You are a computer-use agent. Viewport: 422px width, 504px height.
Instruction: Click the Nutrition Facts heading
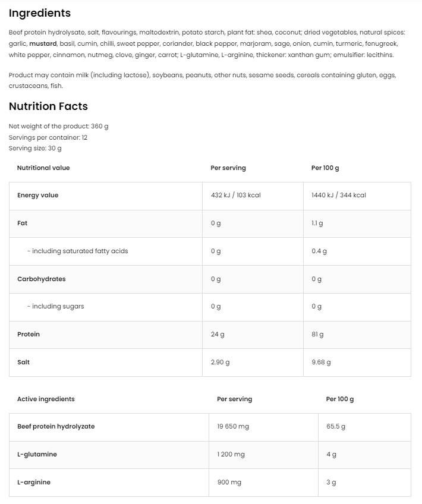pyautogui.click(x=48, y=106)
